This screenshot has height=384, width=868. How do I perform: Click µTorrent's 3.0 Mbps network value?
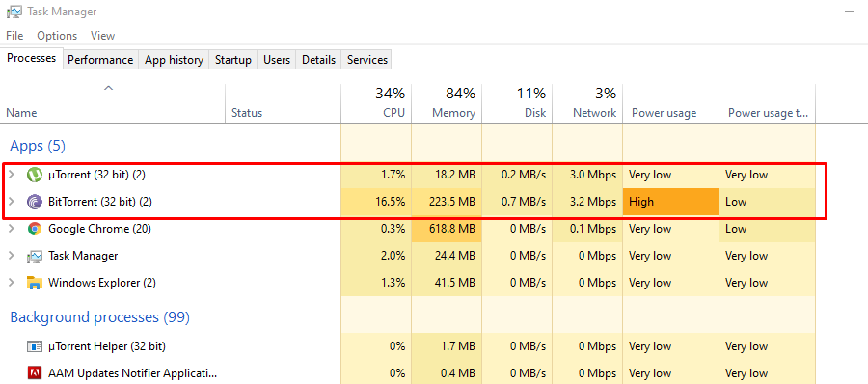[x=593, y=175]
